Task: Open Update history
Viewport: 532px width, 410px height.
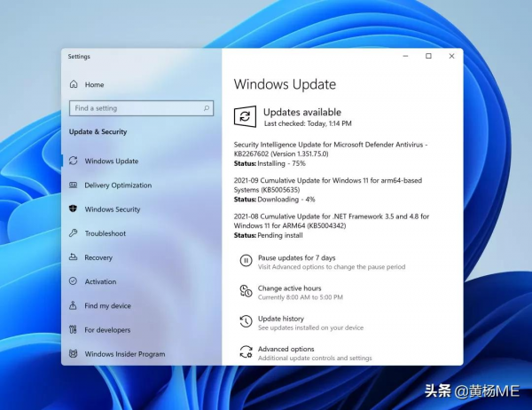Action: coord(281,319)
